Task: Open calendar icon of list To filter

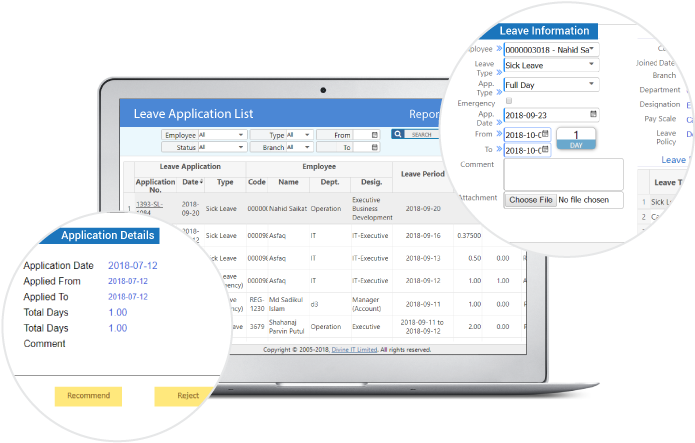Action: [375, 147]
